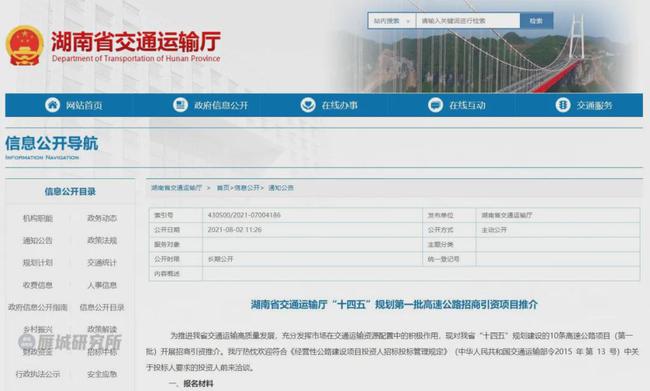Click the 公开时限 label cell

click(176, 259)
